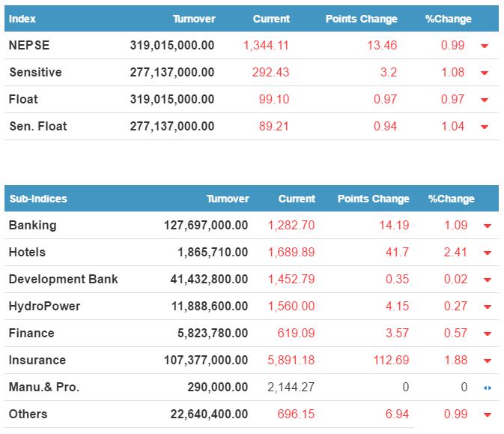Screen dimensions: 504x434
Task: Open the NEPSE index name
Action: coord(28,45)
